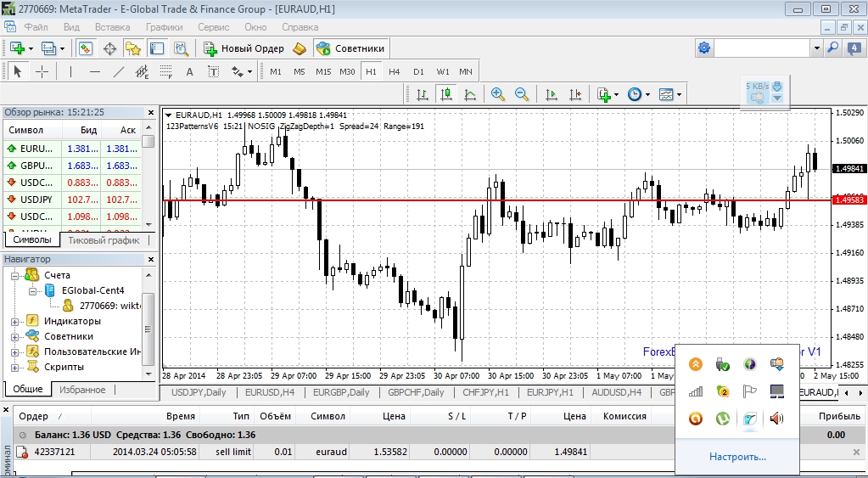
Task: Open the Вид menu
Action: click(71, 26)
